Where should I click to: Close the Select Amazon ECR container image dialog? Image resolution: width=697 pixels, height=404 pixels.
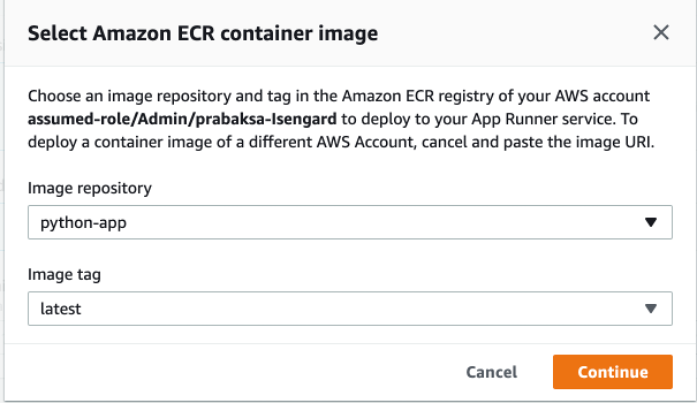coord(661,32)
